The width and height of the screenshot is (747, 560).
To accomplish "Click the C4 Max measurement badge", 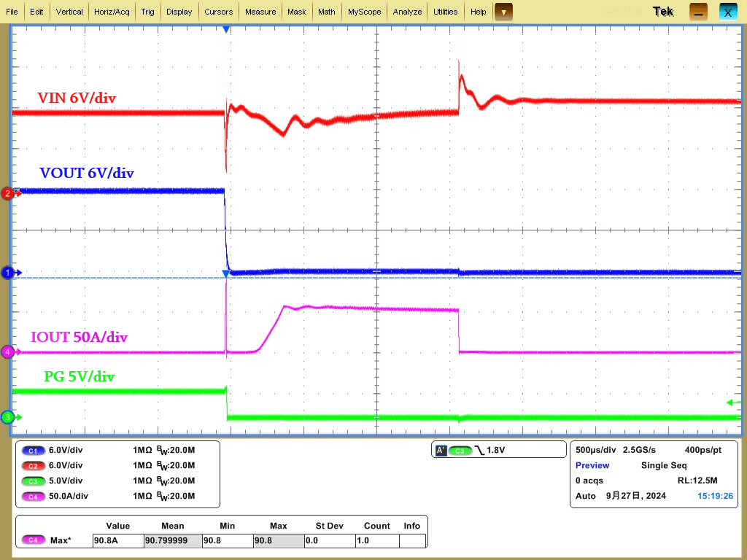I will click(33, 540).
